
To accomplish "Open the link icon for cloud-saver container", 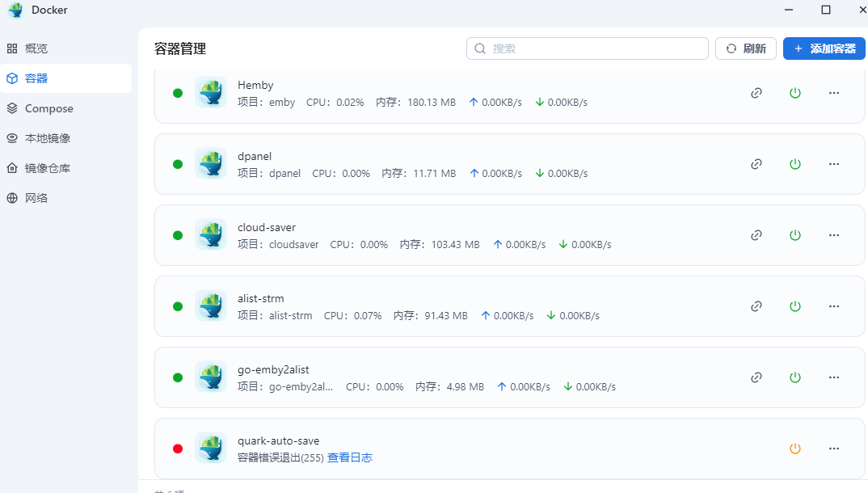I will [756, 235].
